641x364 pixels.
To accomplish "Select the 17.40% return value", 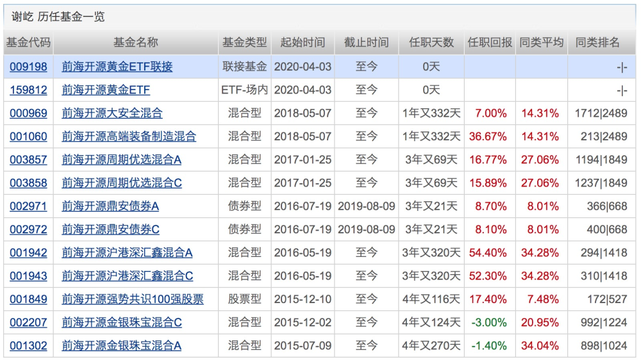I will [488, 299].
